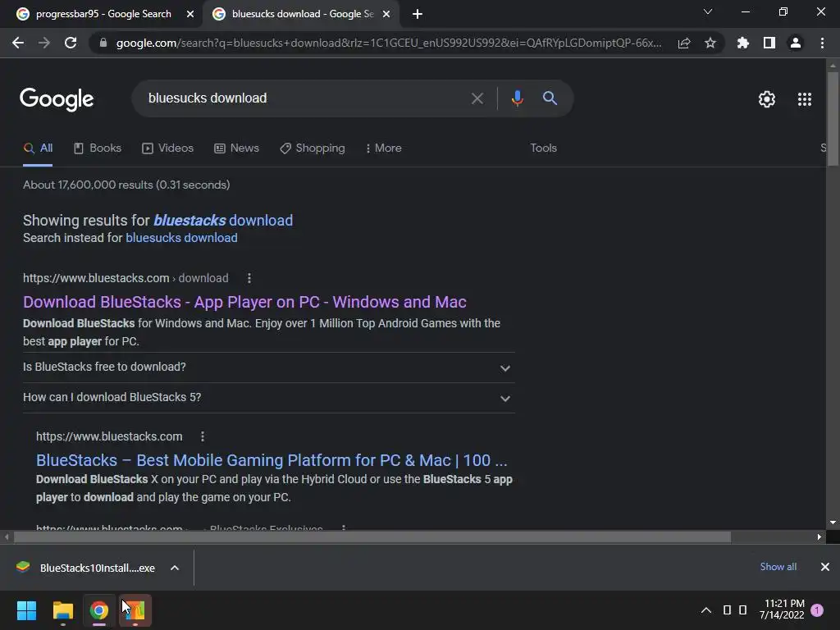
Task: Open the tab search chevron
Action: (x=708, y=11)
